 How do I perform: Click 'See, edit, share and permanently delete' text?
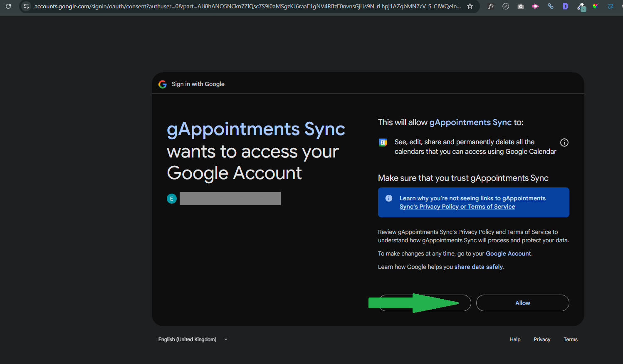[x=475, y=147]
